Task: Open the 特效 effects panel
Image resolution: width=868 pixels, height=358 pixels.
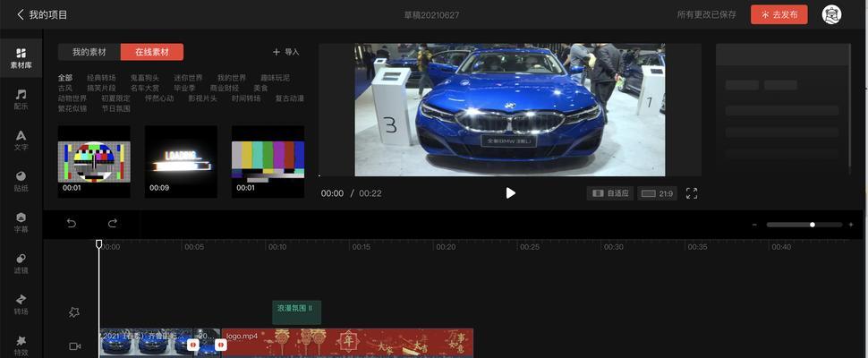Action: click(21, 345)
